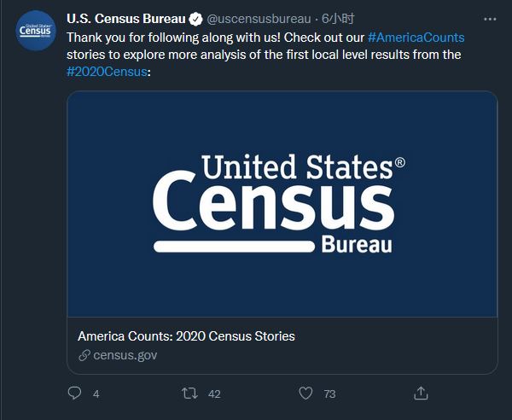Screen dimensions: 512x420
Task: Click the verified badge next to the account name
Action: point(195,20)
